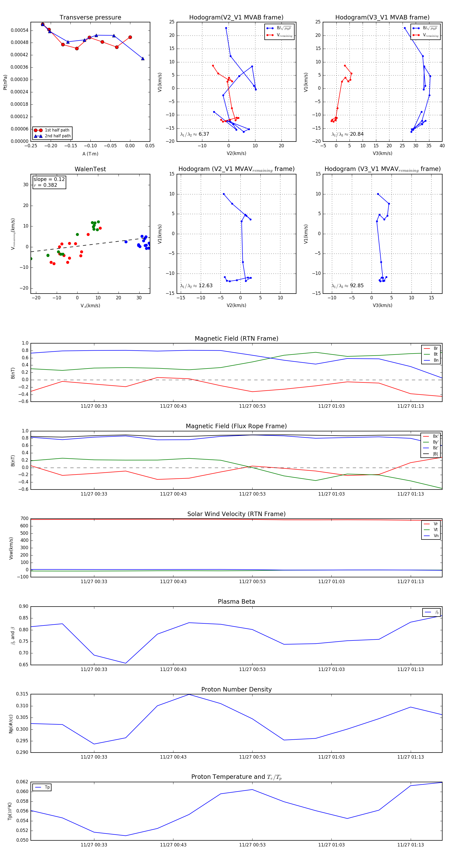Select the eigenvalue ratio text '6.37'
The height and width of the screenshot is (868, 473).
tap(204, 134)
